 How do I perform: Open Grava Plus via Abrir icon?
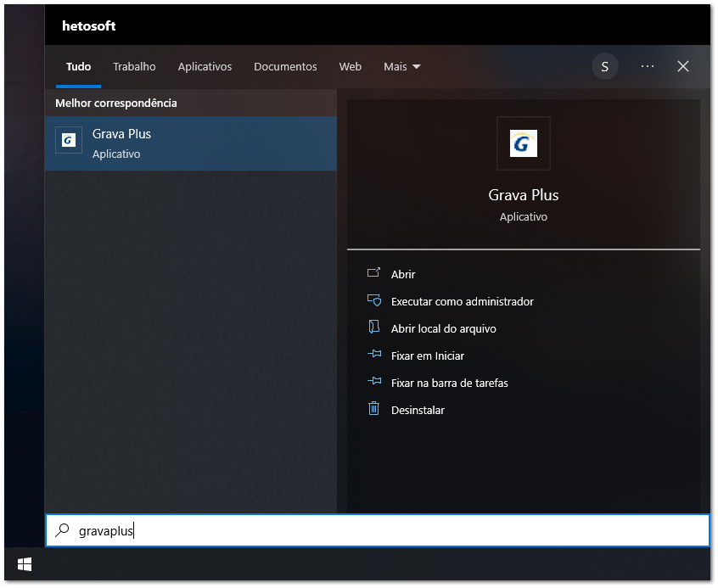click(x=374, y=274)
